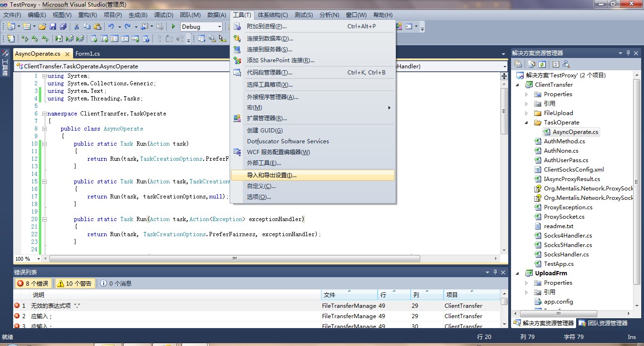Select Socks5Handler.cs in Solution Explorer

[x=568, y=245]
